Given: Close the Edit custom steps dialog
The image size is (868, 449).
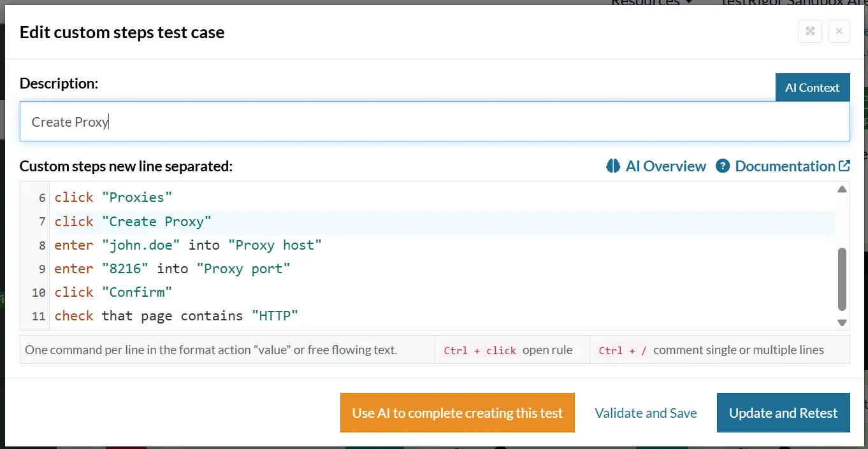Looking at the screenshot, I should (x=839, y=31).
